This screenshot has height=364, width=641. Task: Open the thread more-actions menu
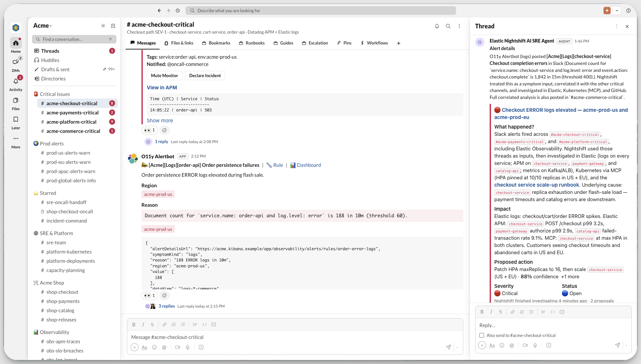(617, 26)
